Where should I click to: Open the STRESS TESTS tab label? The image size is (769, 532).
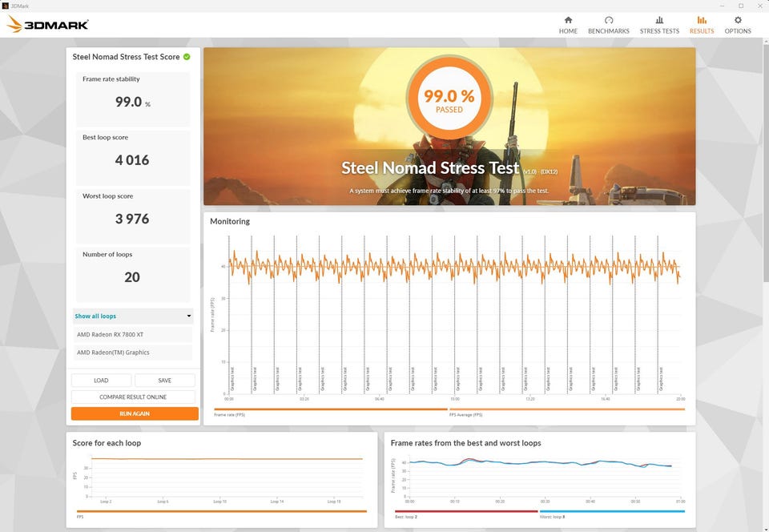pyautogui.click(x=659, y=31)
